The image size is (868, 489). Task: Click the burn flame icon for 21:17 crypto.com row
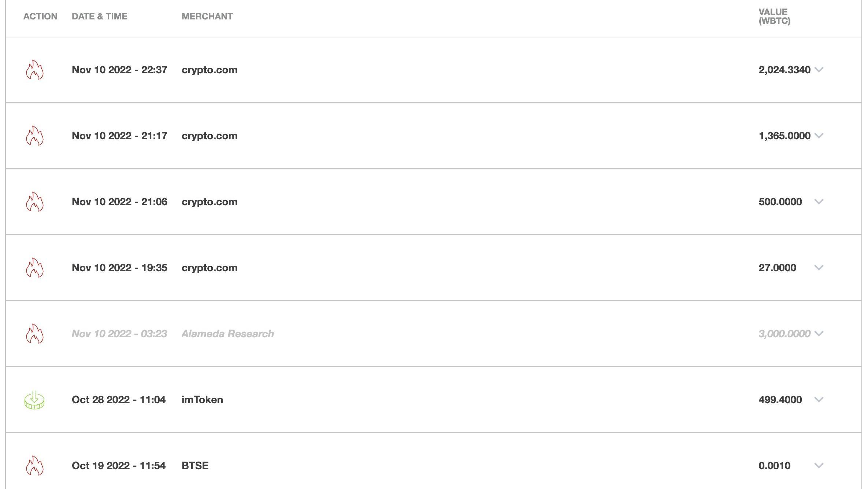pos(35,136)
